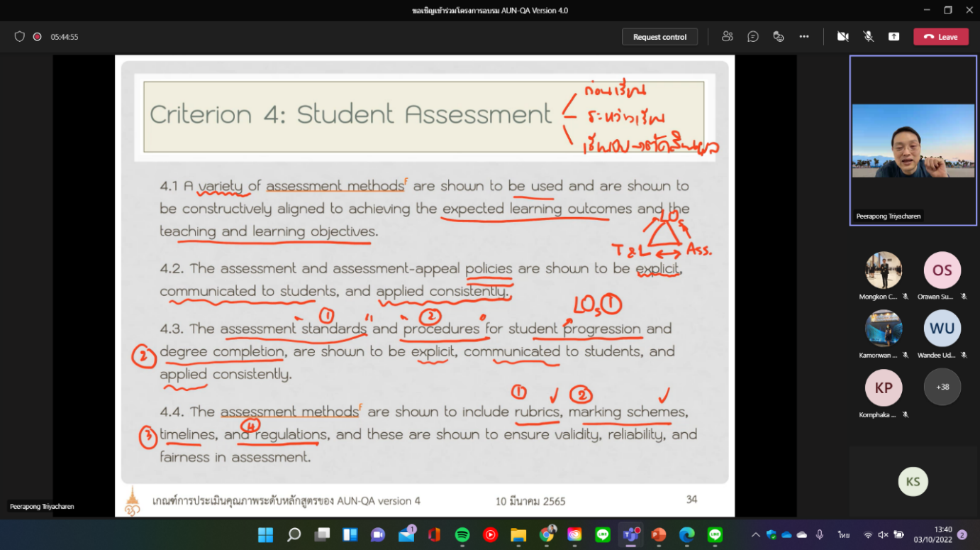Switch the Thai input language indicator

pos(844,534)
